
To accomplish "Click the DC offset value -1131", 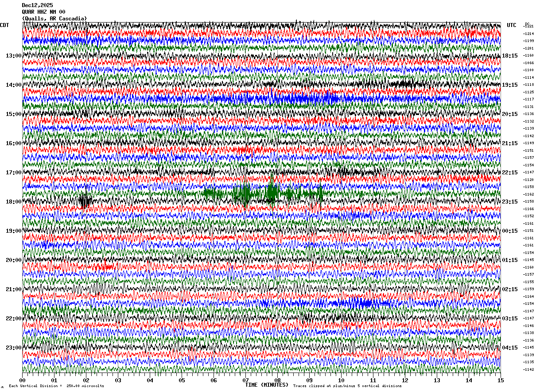I will coord(528,107).
